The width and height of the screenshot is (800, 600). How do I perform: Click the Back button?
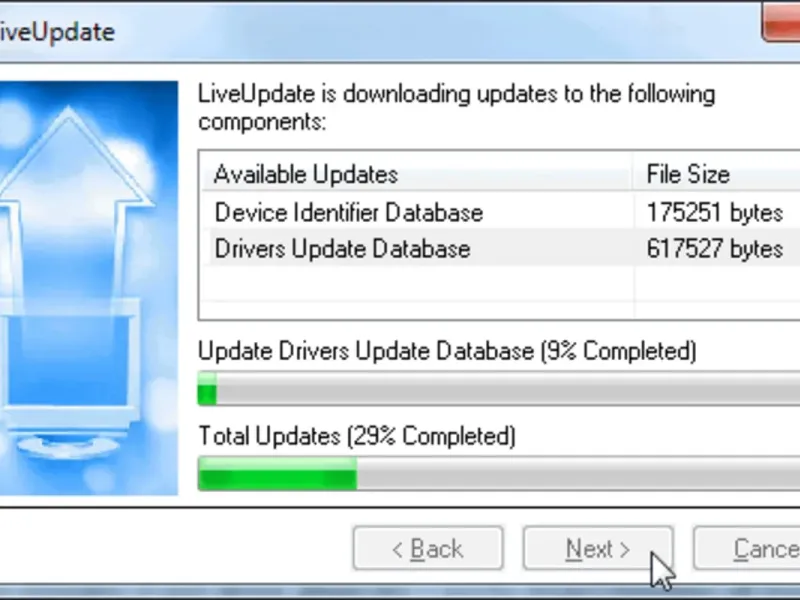(428, 548)
